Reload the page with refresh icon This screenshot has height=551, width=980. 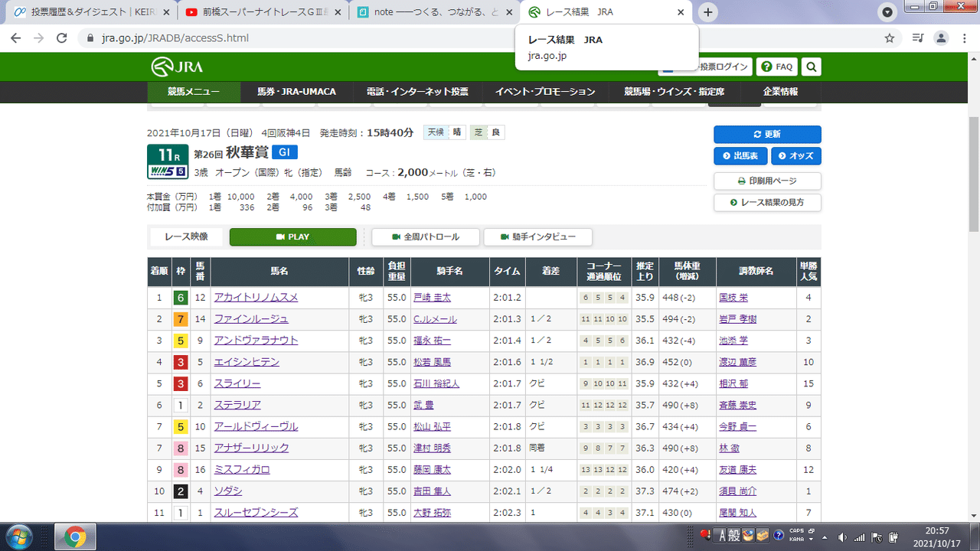[x=62, y=38]
